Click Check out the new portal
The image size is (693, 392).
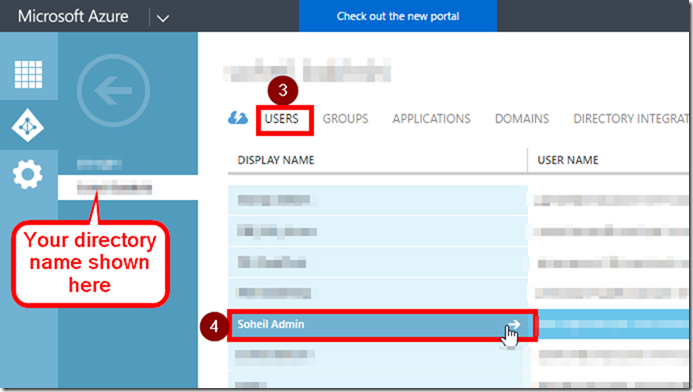pos(398,16)
